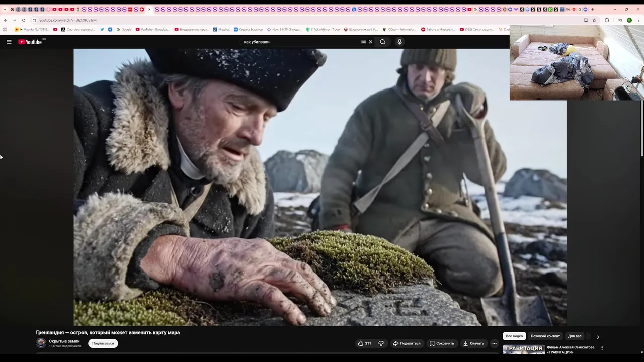Open the (562) Самая стран... bookmark
Viewport: 644px width, 362px height.
(477, 30)
